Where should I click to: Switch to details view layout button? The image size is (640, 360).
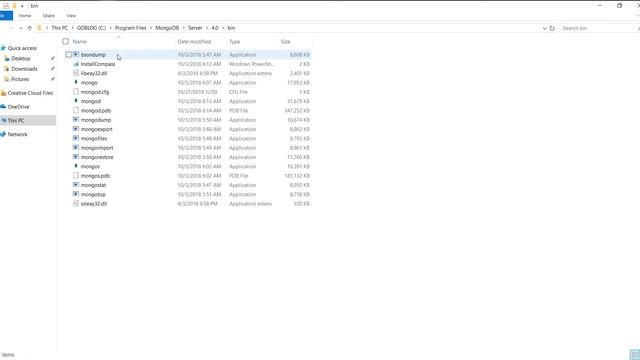point(634,355)
